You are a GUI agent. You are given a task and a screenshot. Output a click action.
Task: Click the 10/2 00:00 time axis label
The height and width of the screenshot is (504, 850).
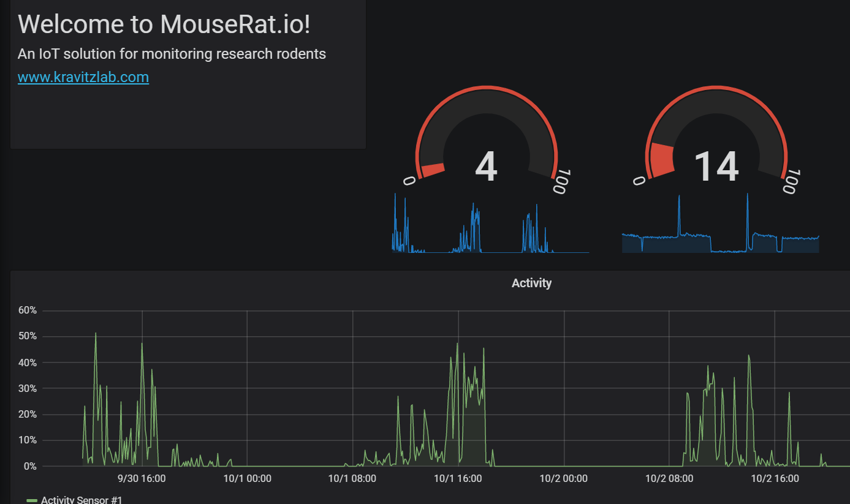coord(564,478)
